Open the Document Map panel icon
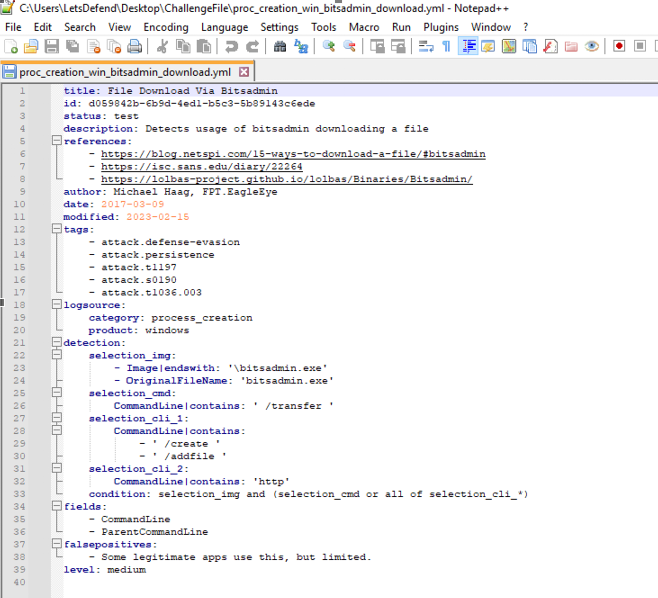658x598 pixels. [x=509, y=46]
